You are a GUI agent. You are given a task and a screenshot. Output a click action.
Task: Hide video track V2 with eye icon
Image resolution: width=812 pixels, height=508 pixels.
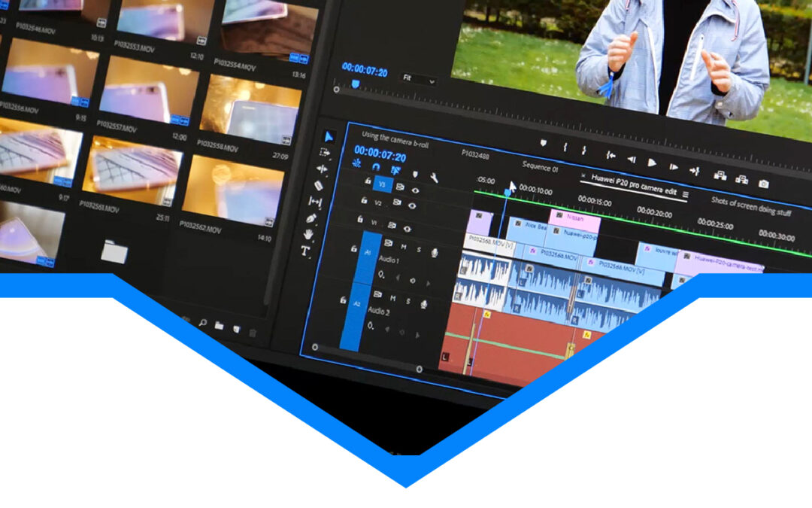[x=412, y=205]
